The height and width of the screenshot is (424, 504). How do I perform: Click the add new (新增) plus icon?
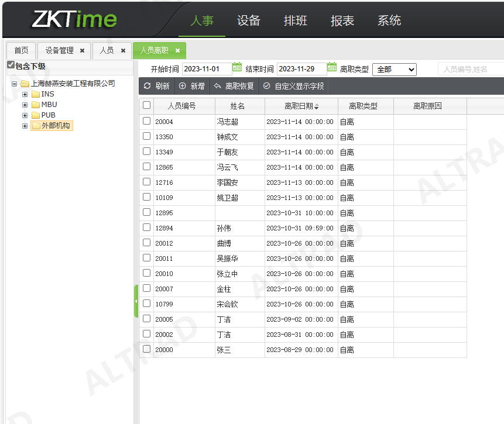[183, 86]
